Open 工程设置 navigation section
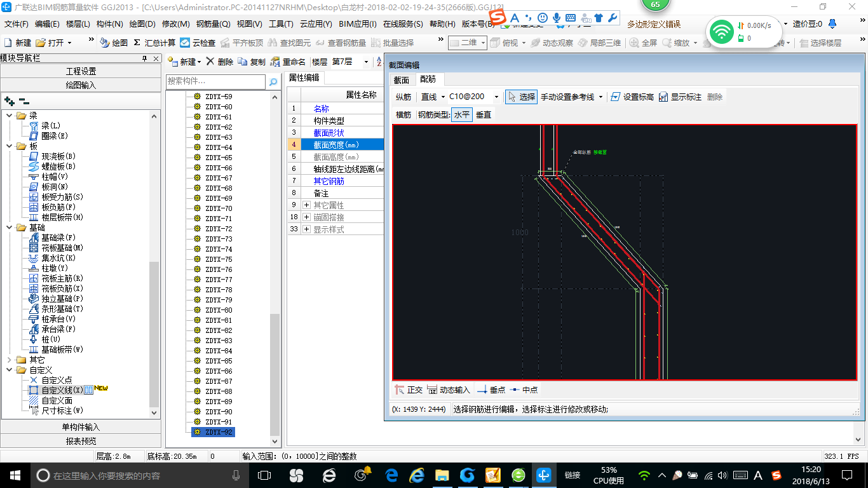868x488 pixels. click(x=81, y=71)
